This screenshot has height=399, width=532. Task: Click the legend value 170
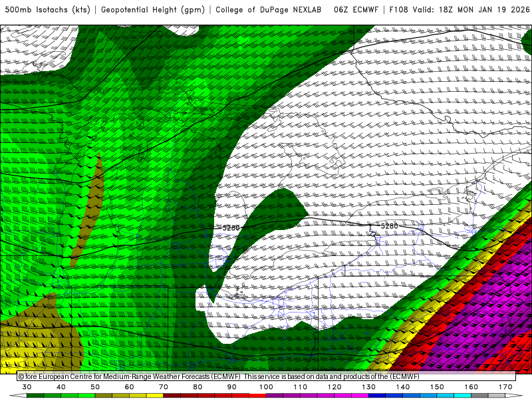(505, 387)
